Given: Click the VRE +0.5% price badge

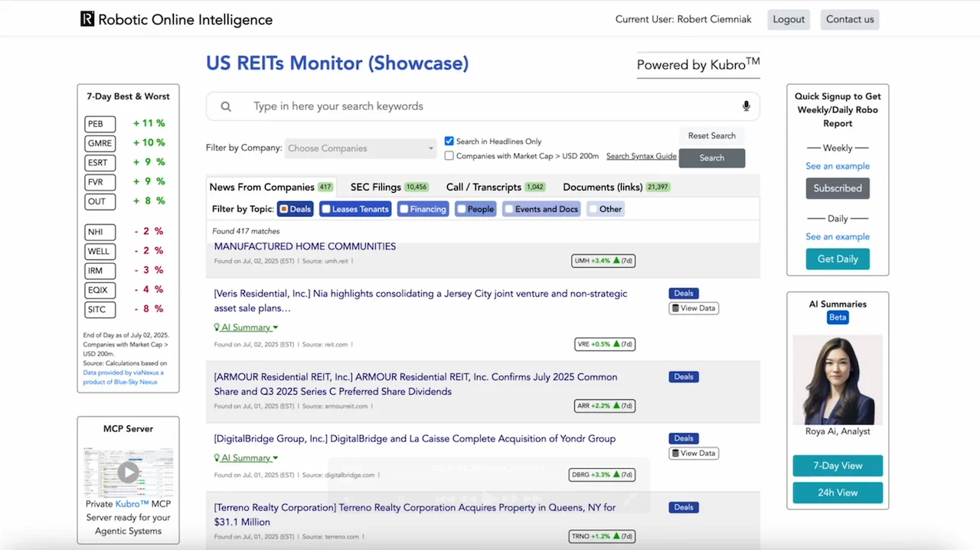Looking at the screenshot, I should 605,344.
